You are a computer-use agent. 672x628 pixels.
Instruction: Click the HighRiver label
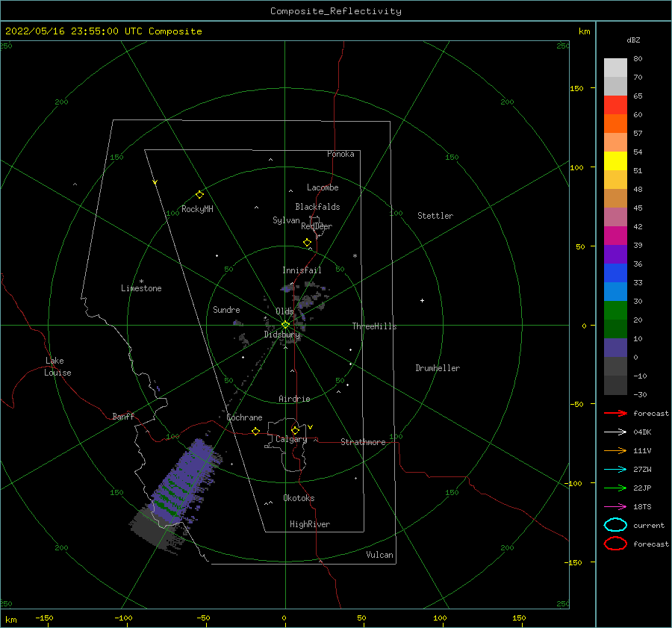coord(310,524)
